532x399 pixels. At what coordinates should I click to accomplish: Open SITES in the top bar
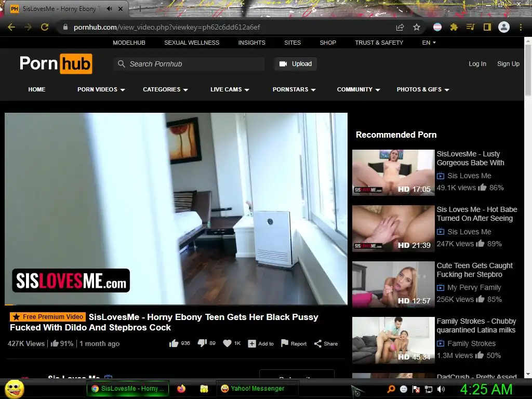(292, 43)
